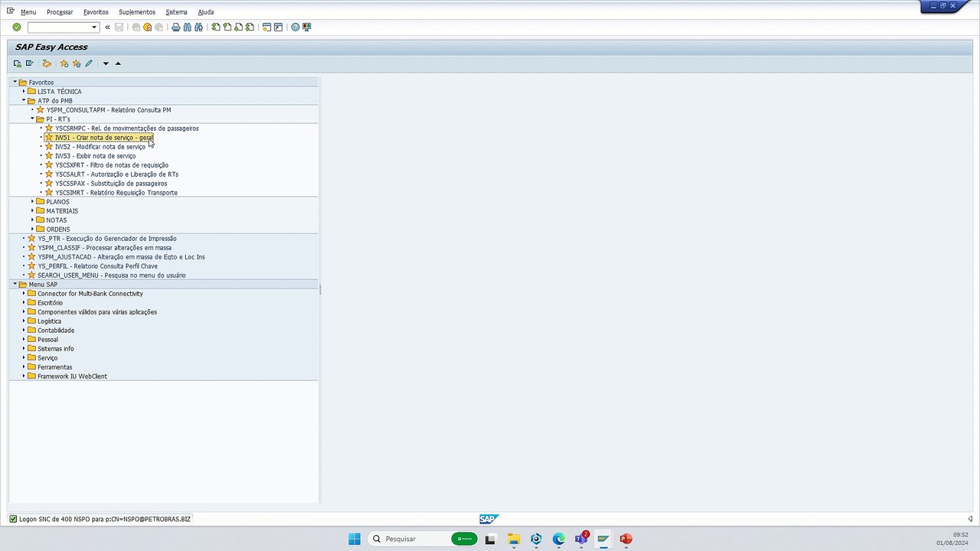Click the Change Favorites pencil icon
The height and width of the screenshot is (551, 980).
tap(89, 64)
